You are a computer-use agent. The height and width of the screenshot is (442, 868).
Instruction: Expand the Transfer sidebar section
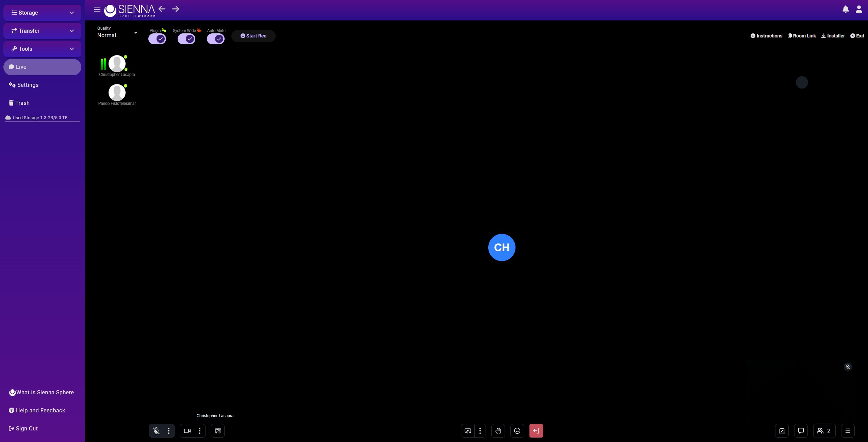point(42,31)
